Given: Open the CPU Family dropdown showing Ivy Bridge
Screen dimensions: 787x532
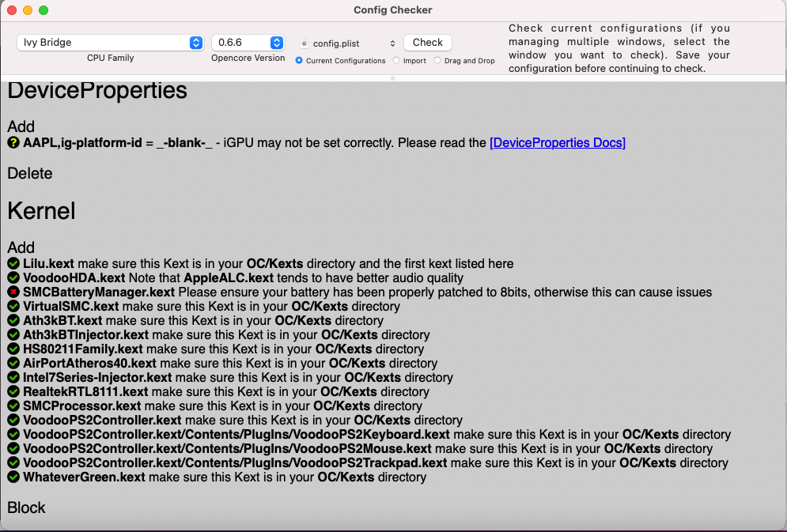Looking at the screenshot, I should pos(110,43).
